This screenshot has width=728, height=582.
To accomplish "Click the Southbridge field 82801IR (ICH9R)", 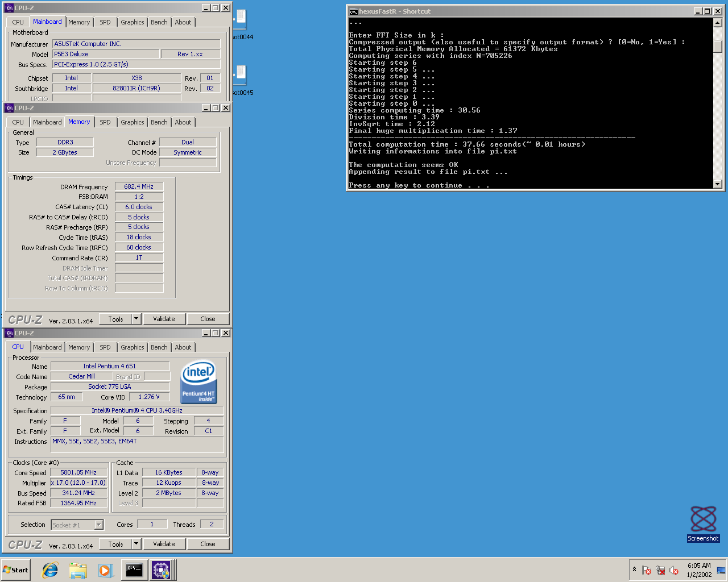I will click(x=136, y=89).
